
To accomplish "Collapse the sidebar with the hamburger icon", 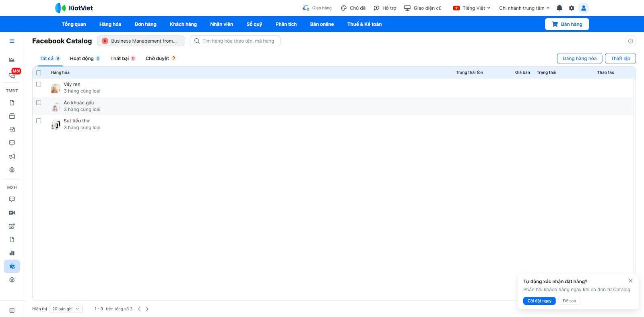I will click(x=12, y=41).
